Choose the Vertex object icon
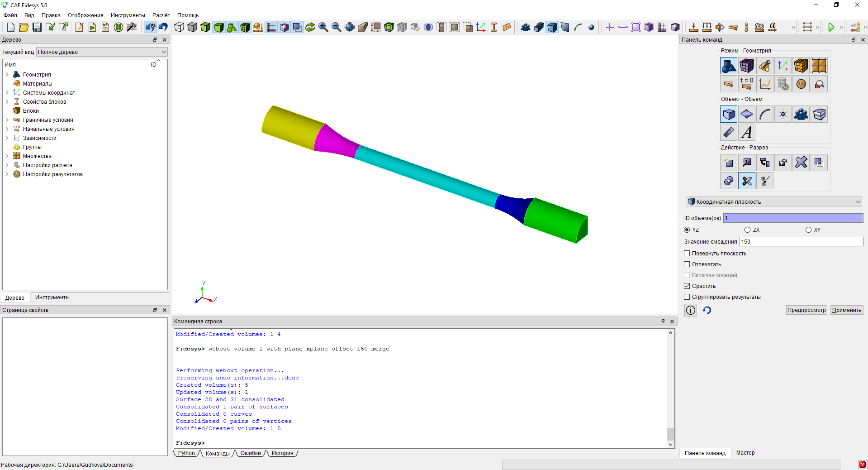868x470 pixels. click(783, 114)
